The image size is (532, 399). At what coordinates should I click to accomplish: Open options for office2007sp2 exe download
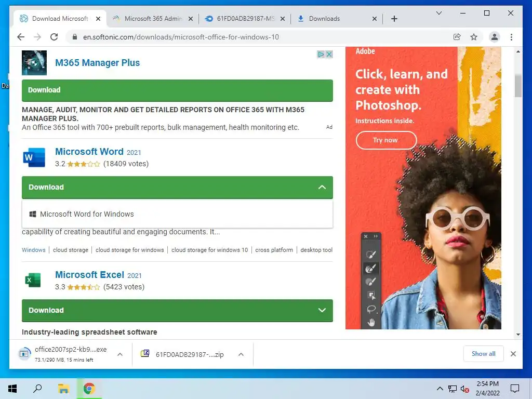point(120,354)
